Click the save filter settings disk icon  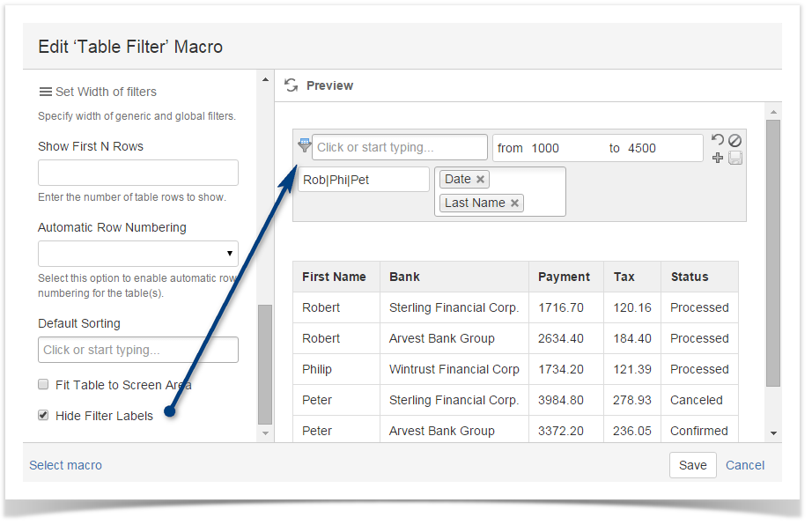pyautogui.click(x=734, y=157)
